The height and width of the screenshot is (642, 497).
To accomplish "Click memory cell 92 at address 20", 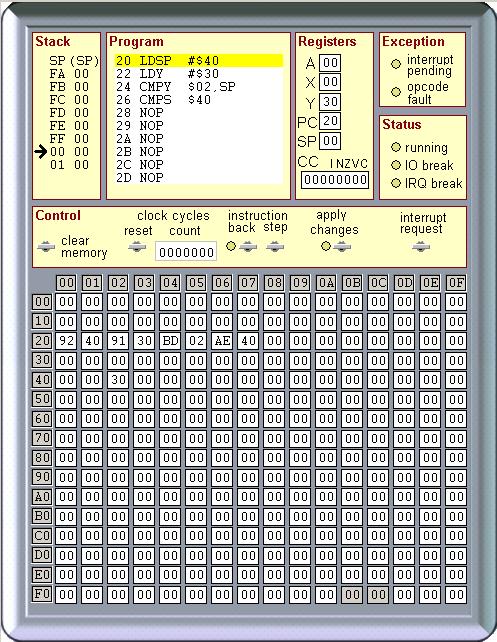I will [66, 341].
